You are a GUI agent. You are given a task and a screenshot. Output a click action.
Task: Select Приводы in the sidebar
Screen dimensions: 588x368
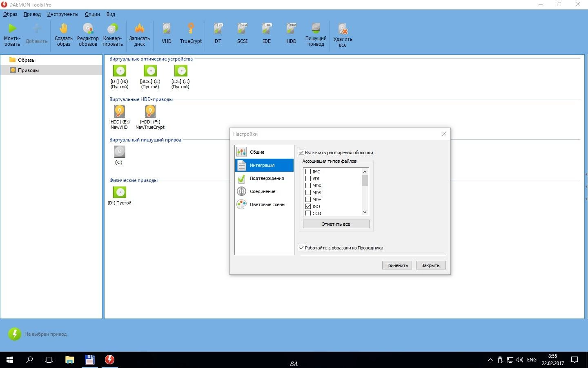pyautogui.click(x=51, y=70)
